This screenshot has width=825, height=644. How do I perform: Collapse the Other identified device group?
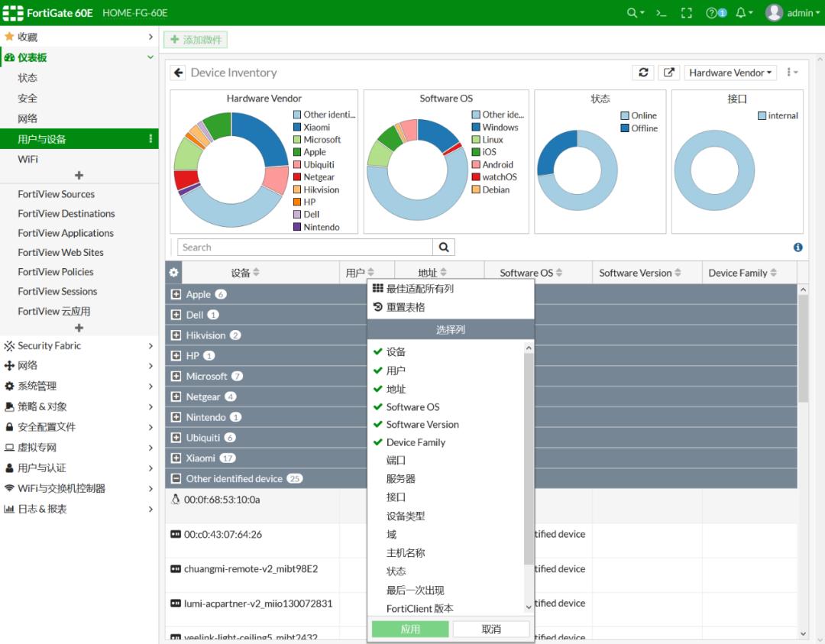[176, 479]
